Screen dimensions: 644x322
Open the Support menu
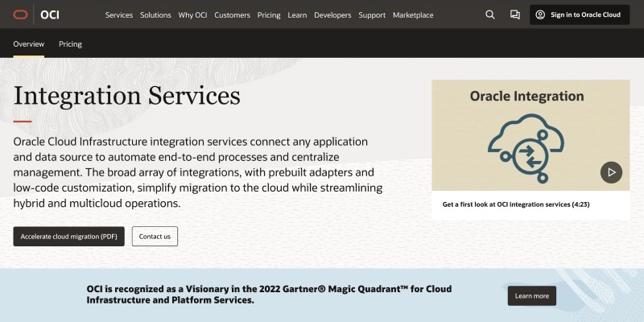pyautogui.click(x=372, y=14)
